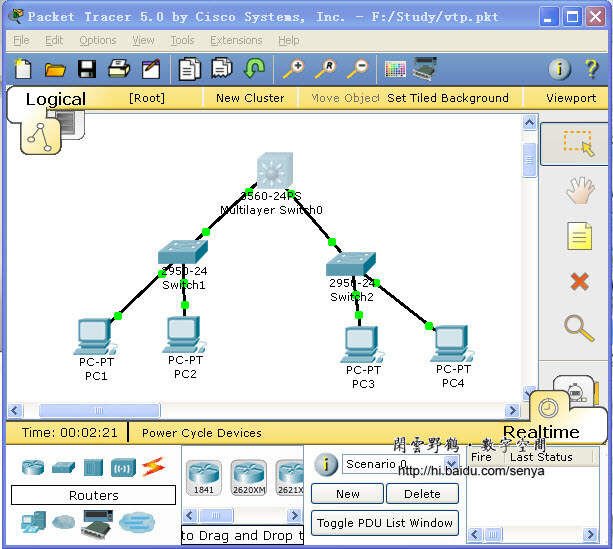
Task: Activate the red Delete tool
Action: (578, 282)
